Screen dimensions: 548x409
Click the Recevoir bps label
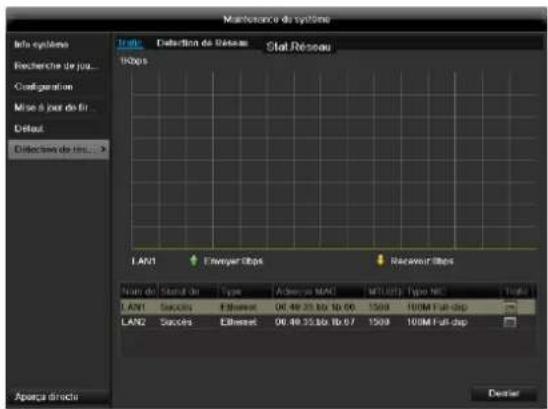(x=422, y=261)
